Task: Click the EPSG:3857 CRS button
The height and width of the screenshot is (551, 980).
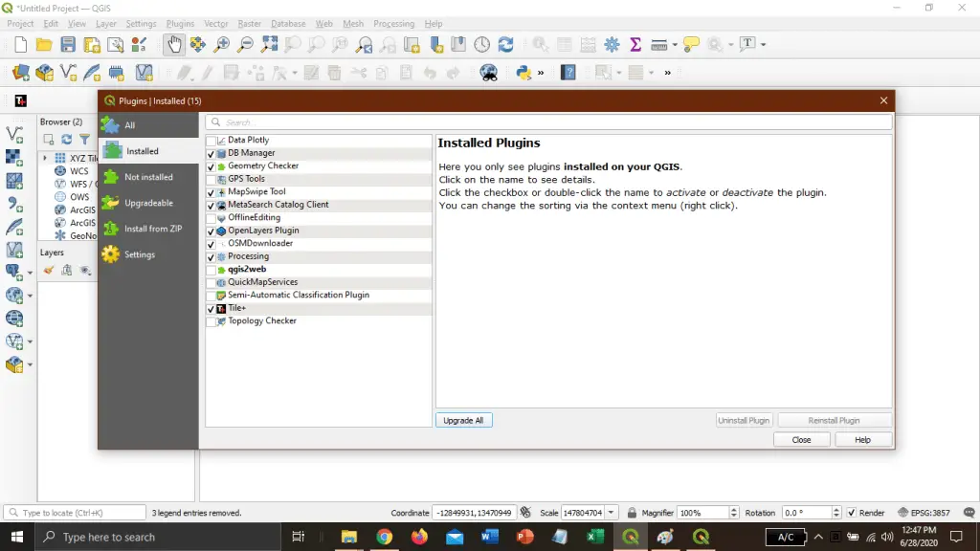Action: (x=923, y=513)
